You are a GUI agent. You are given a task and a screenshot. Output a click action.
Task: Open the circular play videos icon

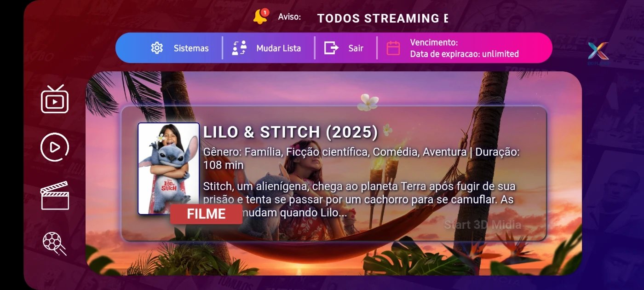coord(55,147)
